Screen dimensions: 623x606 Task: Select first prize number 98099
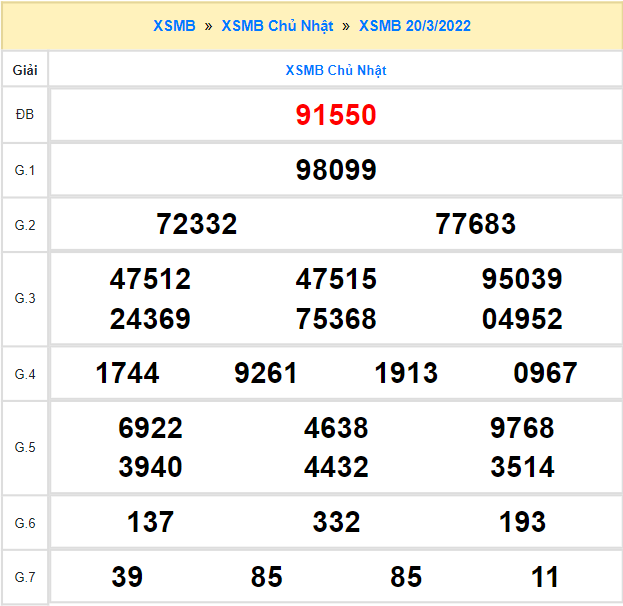(336, 170)
